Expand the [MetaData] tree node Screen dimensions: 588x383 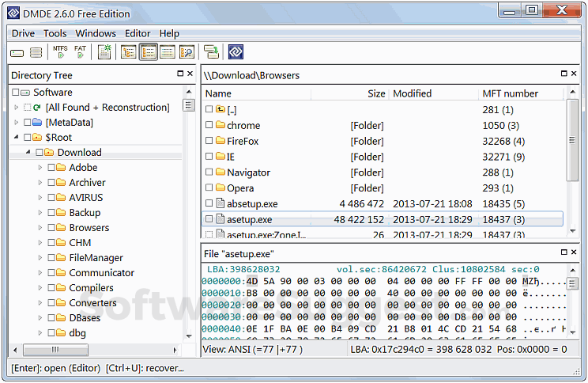pos(17,123)
